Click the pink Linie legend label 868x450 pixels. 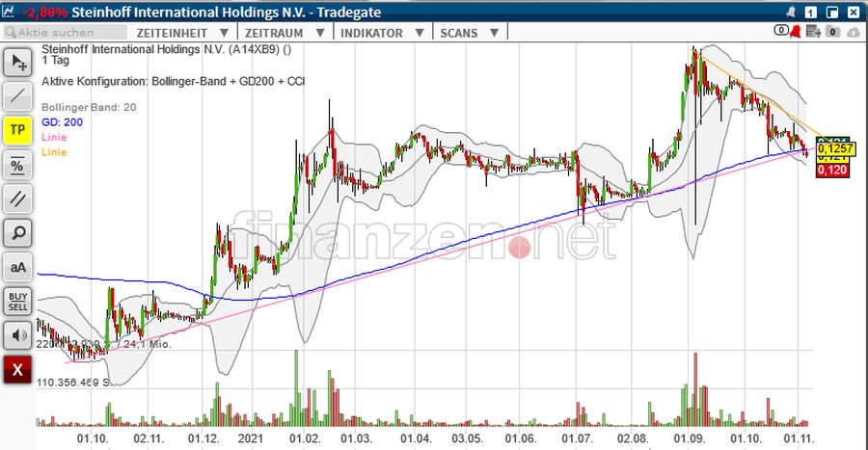tap(54, 137)
